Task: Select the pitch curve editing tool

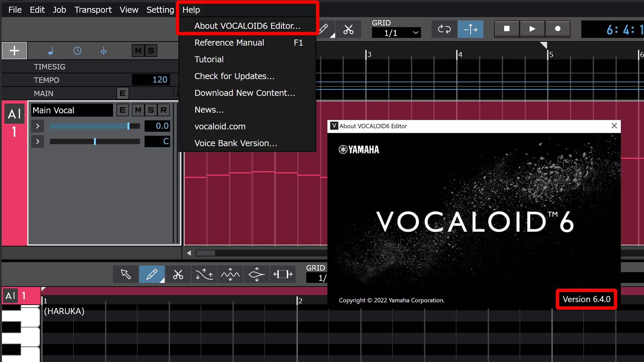Action: [204, 274]
